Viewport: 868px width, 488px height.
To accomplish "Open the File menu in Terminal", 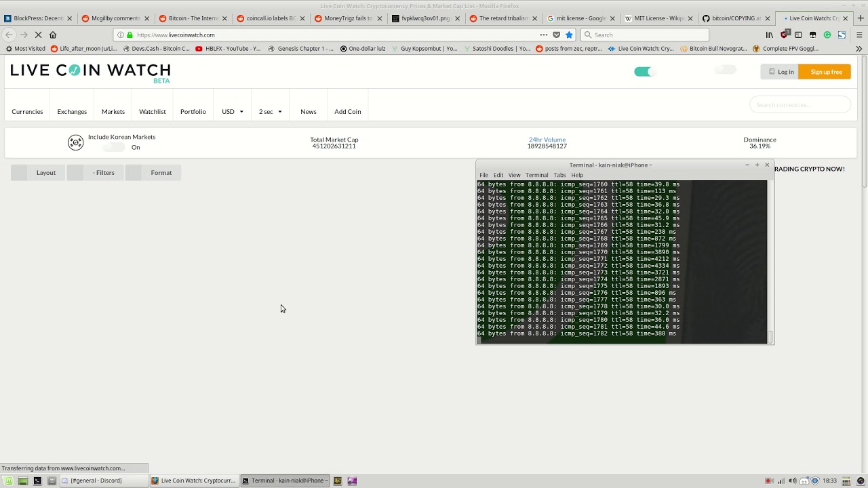I will (x=484, y=175).
